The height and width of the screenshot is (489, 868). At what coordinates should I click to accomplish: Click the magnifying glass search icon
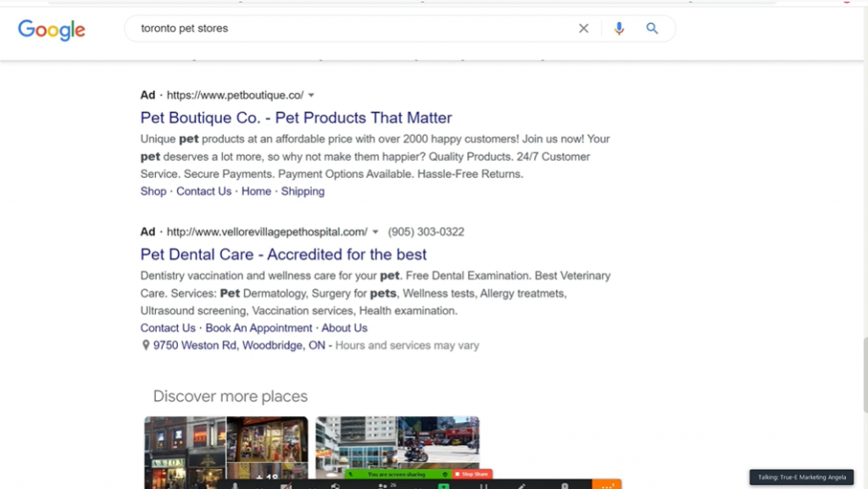pos(652,29)
